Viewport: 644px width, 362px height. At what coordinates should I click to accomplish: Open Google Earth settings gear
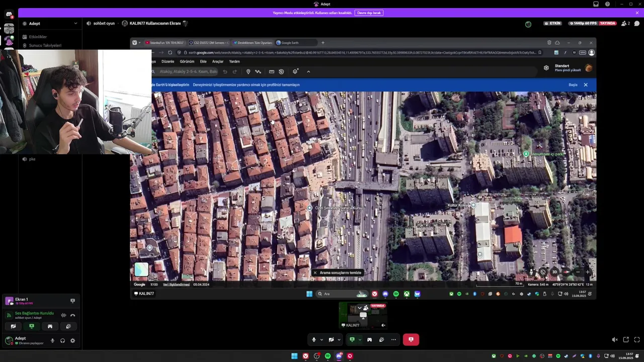546,67
